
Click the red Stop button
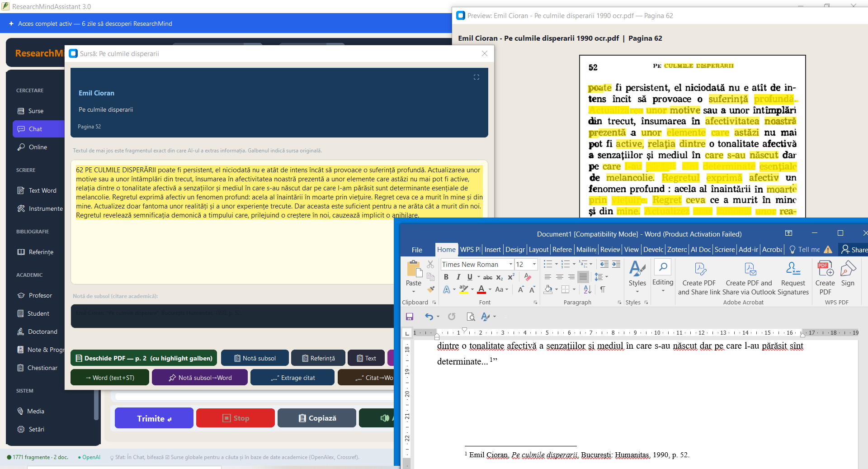236,418
